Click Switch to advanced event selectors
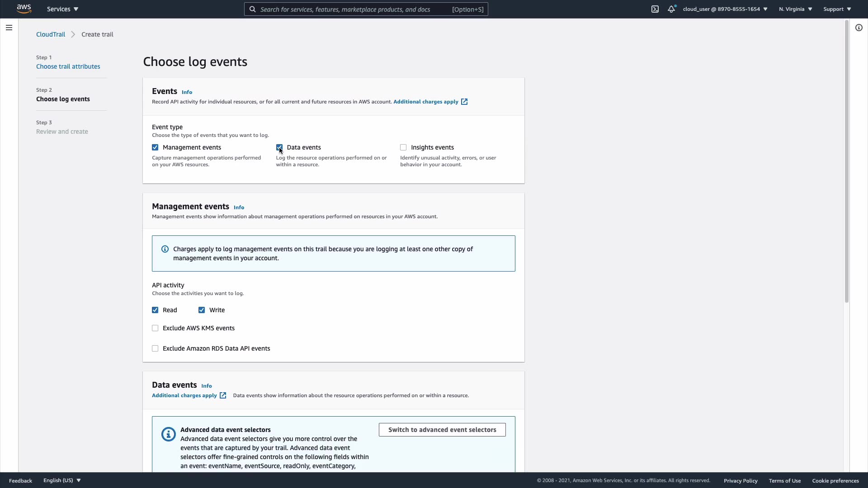Image resolution: width=868 pixels, height=488 pixels. [442, 430]
